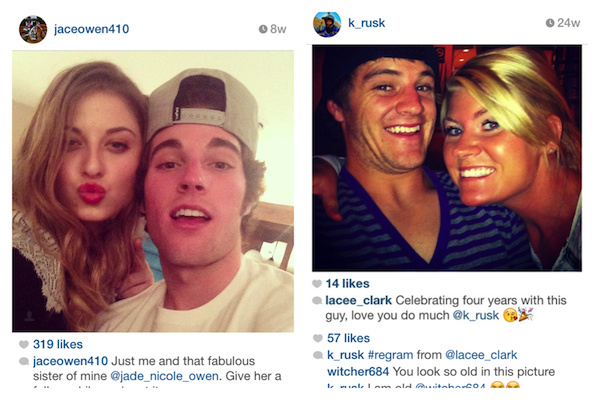Open the couple photo posted by k_rusk
The width and height of the screenshot is (600, 400).
tap(446, 157)
